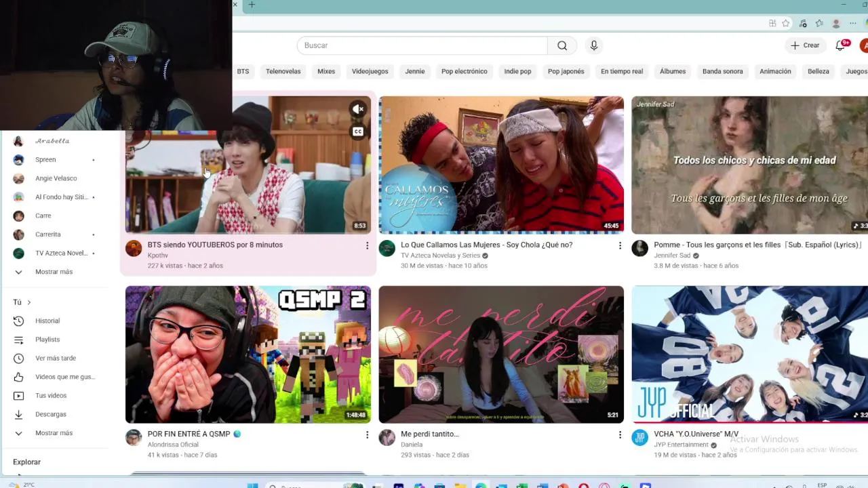Play the Pomme Tous les garçons thumbnail

tap(750, 165)
